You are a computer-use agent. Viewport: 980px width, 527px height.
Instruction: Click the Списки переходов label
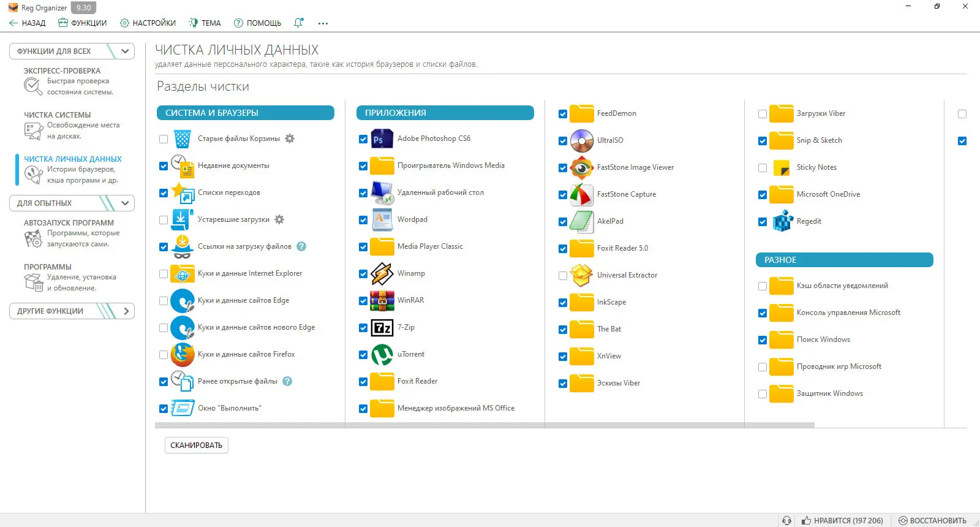pos(229,192)
